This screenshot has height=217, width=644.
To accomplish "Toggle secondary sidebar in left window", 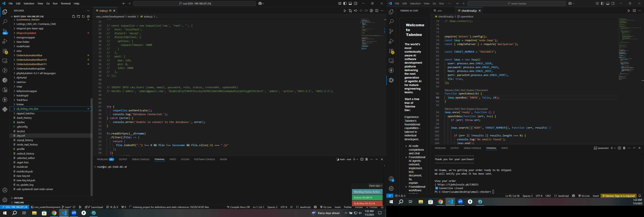I will point(355,3).
